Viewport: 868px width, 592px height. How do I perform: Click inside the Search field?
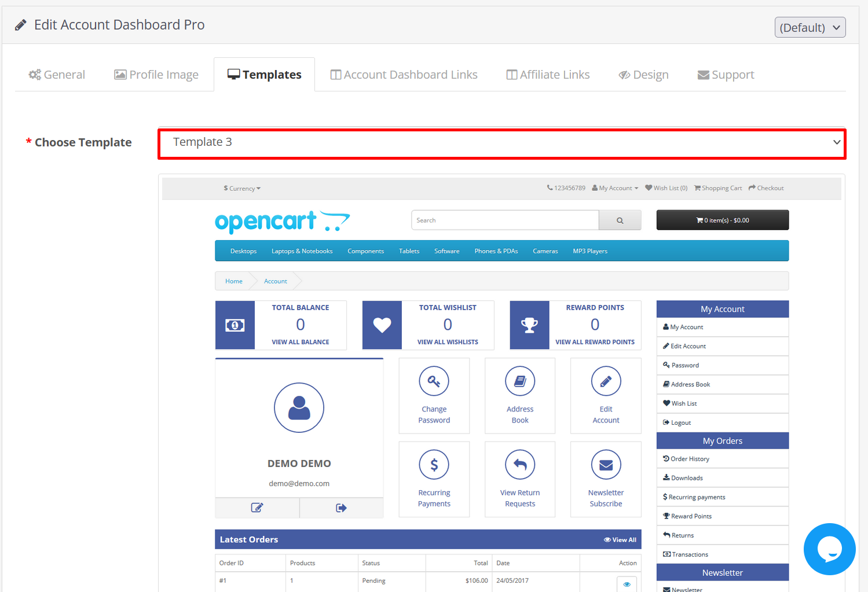505,220
